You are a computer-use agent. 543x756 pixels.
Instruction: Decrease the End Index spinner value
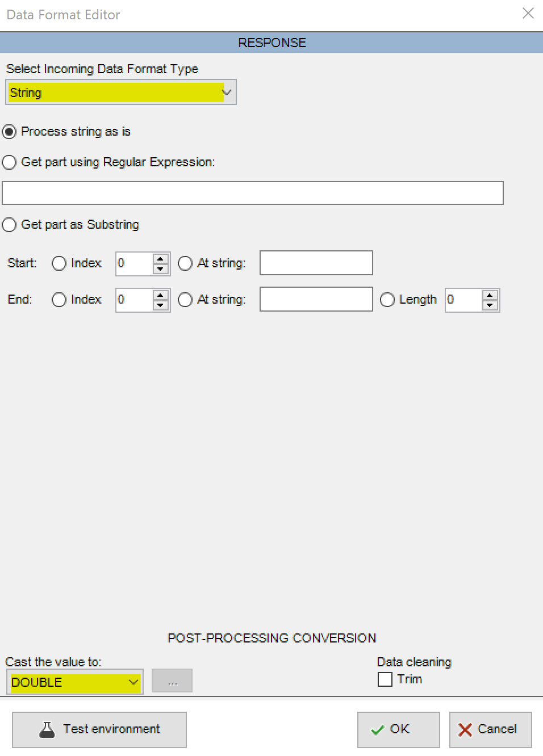161,305
